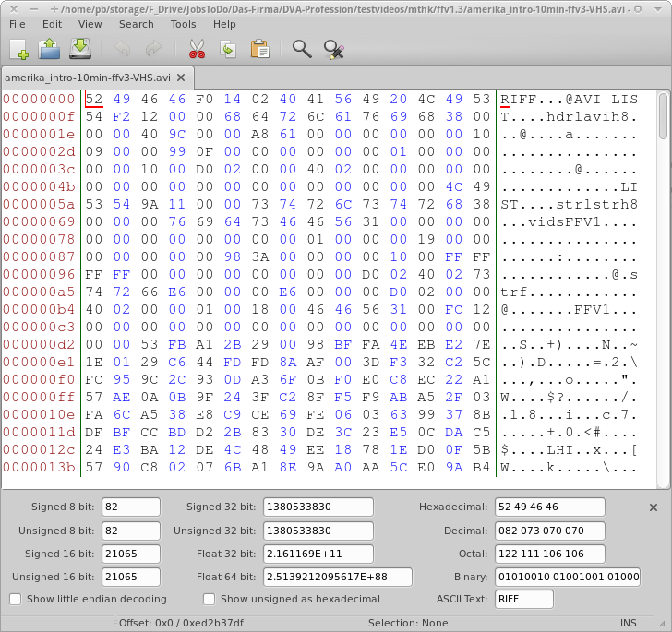Close the amerika_intro-10min-ffv3-VHS.avi tab

[x=181, y=78]
